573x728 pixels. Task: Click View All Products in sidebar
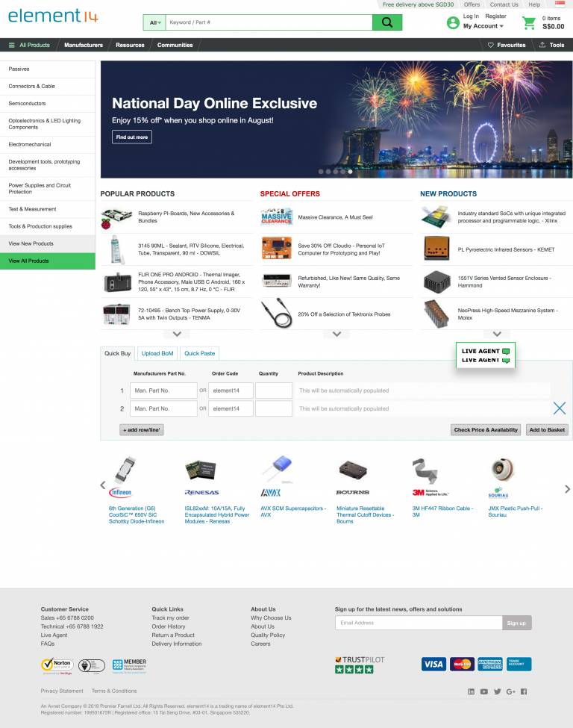(47, 261)
